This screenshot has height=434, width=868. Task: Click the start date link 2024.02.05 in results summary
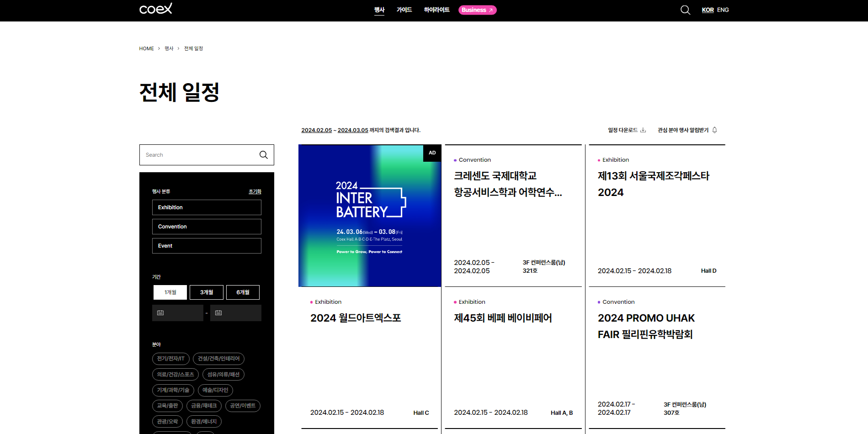pos(316,130)
